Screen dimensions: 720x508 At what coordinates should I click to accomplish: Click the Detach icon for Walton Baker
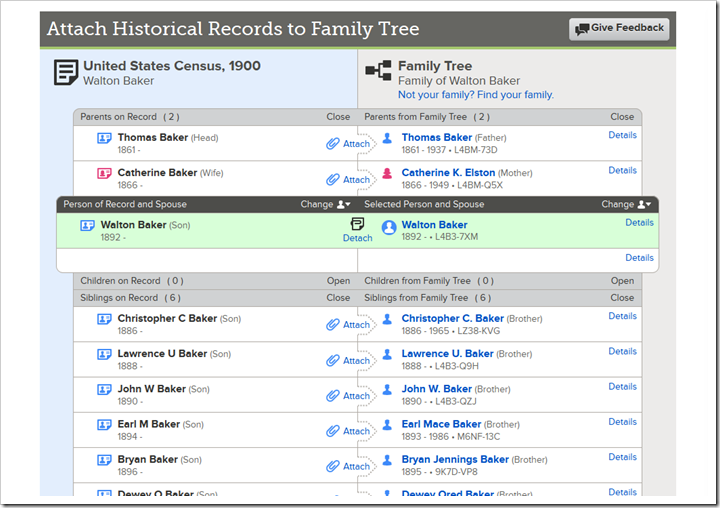tap(357, 230)
